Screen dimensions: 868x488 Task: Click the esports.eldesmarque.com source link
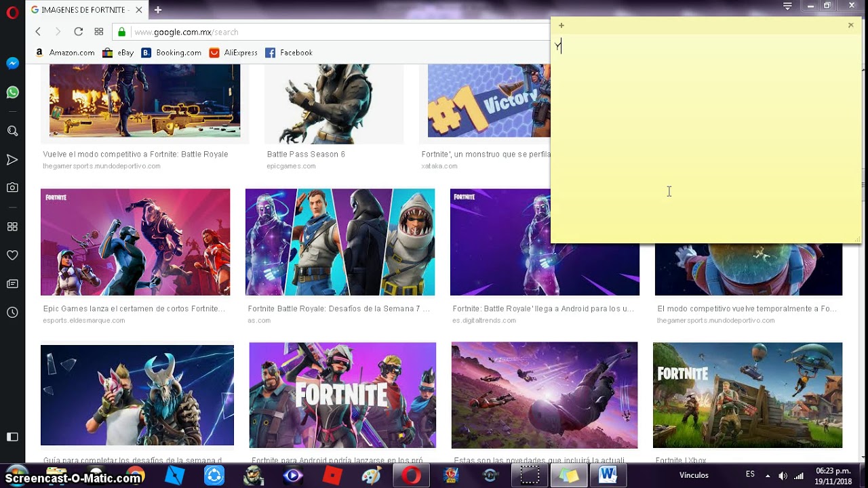pyautogui.click(x=84, y=321)
